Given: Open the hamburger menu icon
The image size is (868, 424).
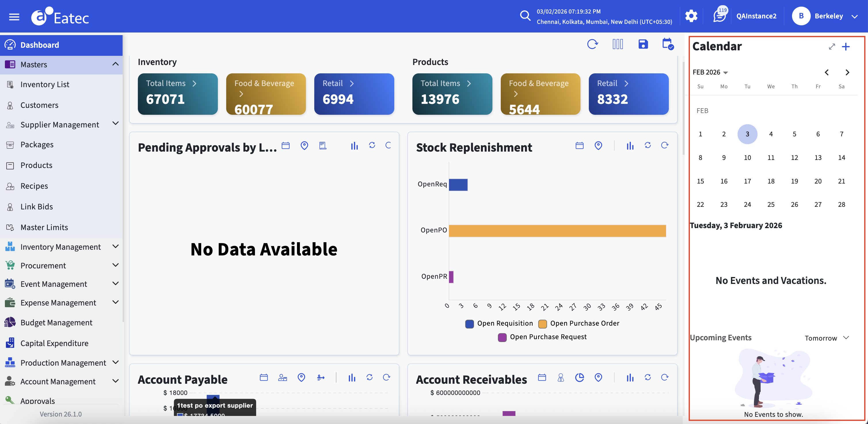Looking at the screenshot, I should tap(14, 17).
